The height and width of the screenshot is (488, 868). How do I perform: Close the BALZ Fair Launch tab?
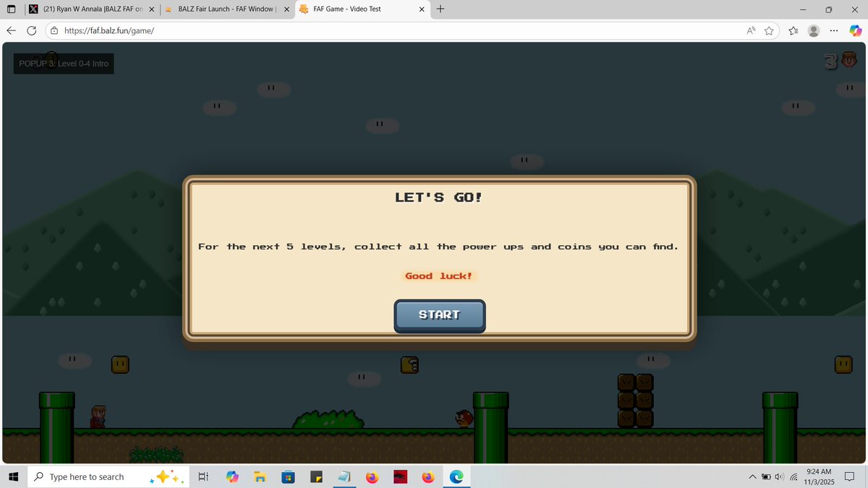[x=286, y=9]
